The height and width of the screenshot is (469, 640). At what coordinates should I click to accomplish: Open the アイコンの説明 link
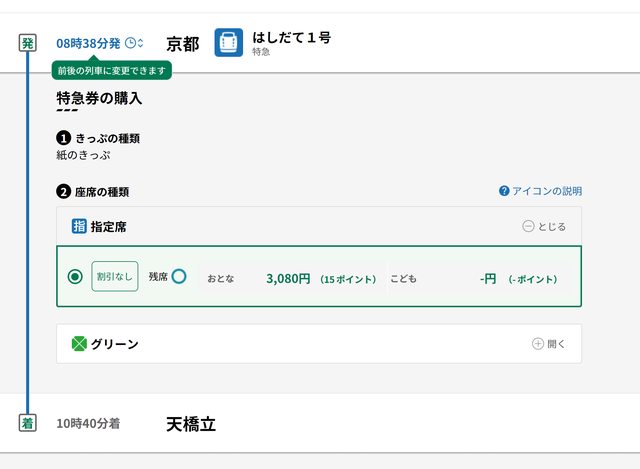(546, 191)
